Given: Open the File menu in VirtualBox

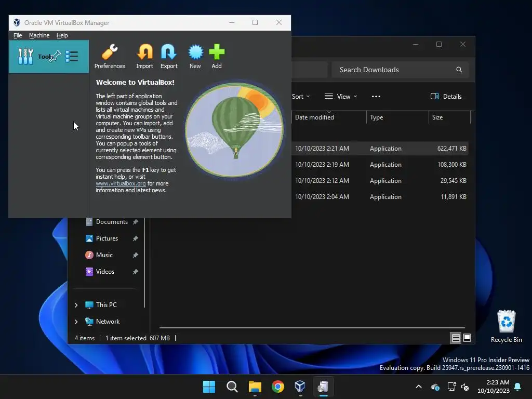Looking at the screenshot, I should [x=18, y=35].
